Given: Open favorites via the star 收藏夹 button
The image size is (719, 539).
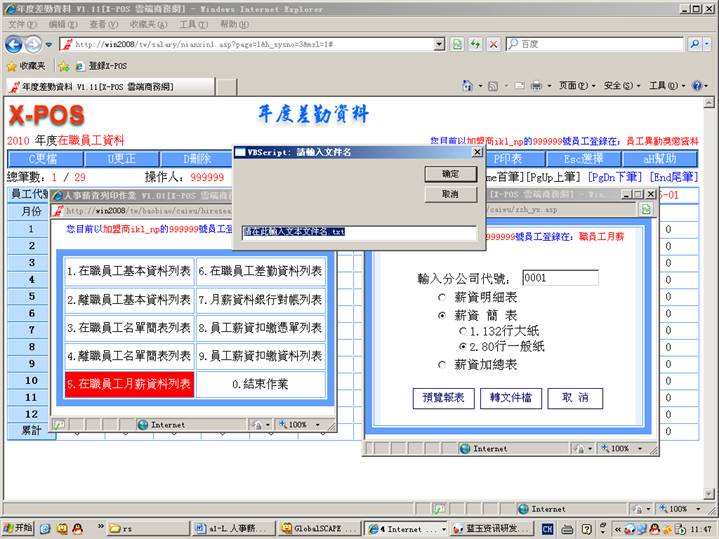Looking at the screenshot, I should 25,66.
